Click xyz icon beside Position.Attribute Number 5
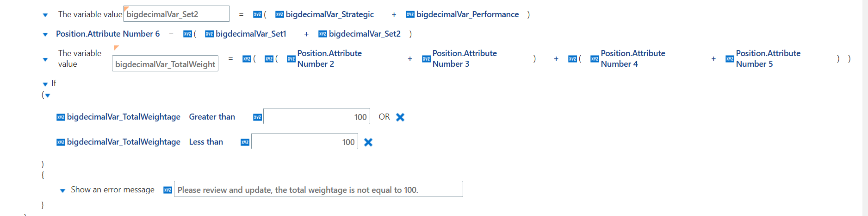 [730, 59]
